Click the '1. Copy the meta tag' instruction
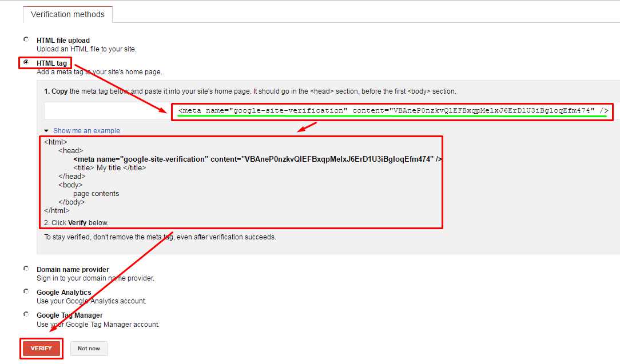The image size is (620, 364). coord(251,91)
